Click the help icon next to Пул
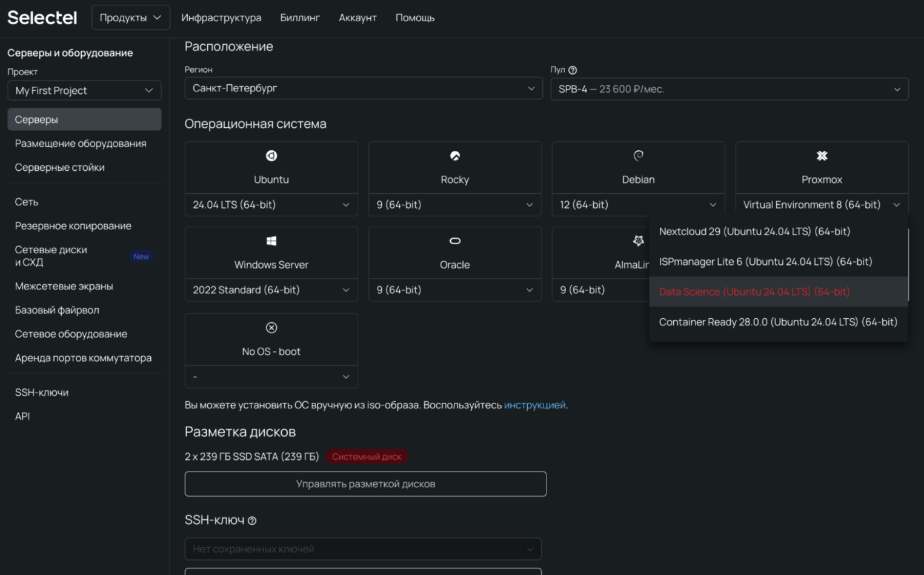This screenshot has width=924, height=575. click(573, 70)
